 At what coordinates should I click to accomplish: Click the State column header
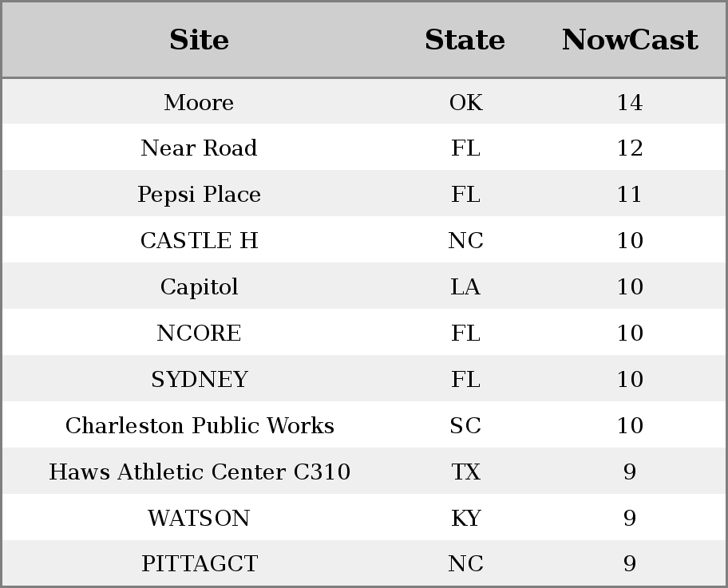pos(465,40)
